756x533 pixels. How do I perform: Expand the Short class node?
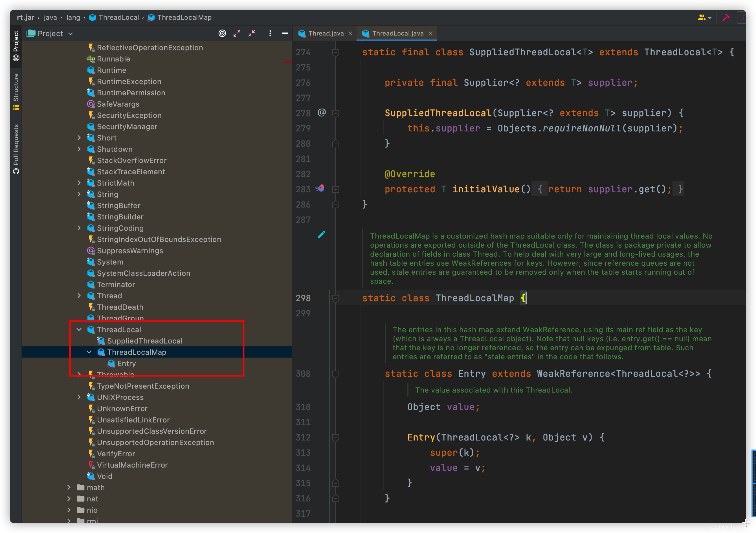pyautogui.click(x=79, y=138)
